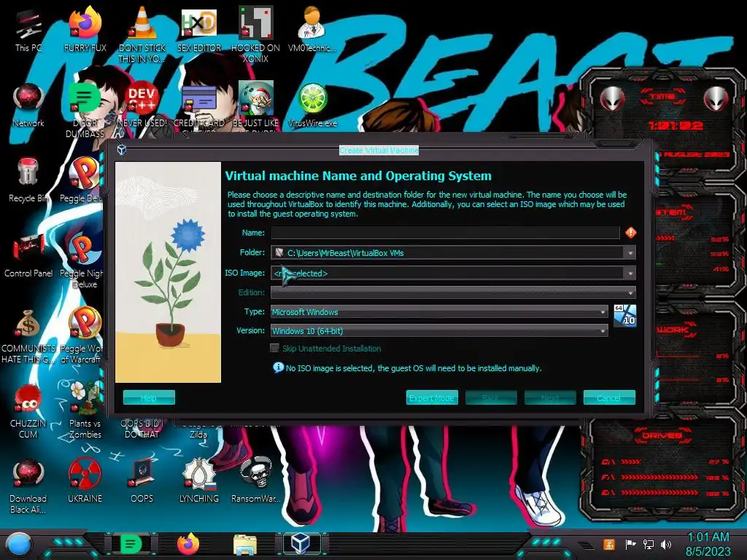747x560 pixels.
Task: Switch to Expert Mode
Action: coord(432,397)
